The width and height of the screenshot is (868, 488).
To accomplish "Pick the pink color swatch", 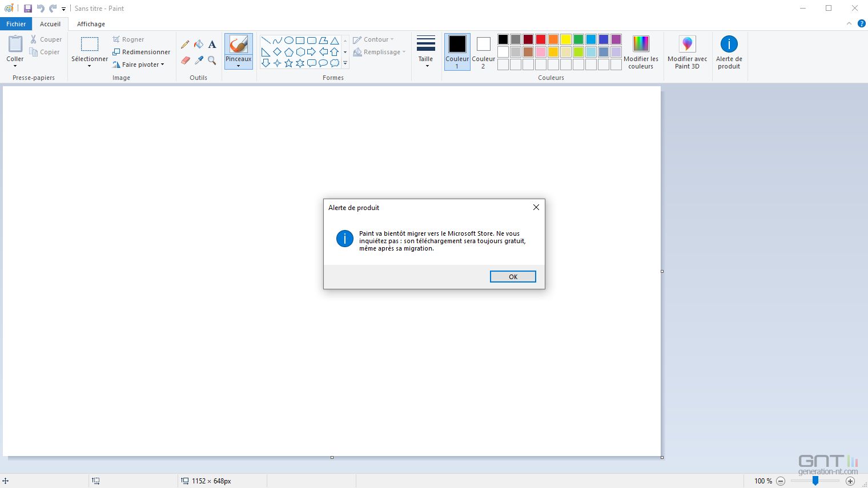I will pyautogui.click(x=541, y=52).
